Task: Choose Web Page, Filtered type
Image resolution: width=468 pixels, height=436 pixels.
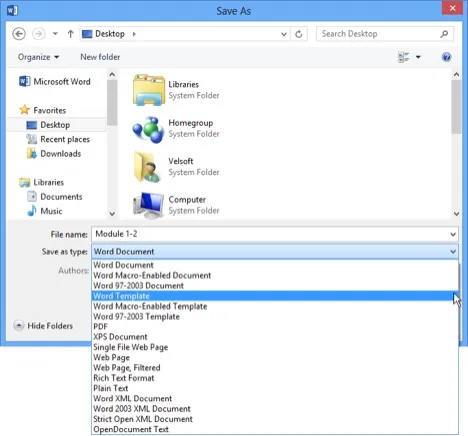Action: click(275, 368)
